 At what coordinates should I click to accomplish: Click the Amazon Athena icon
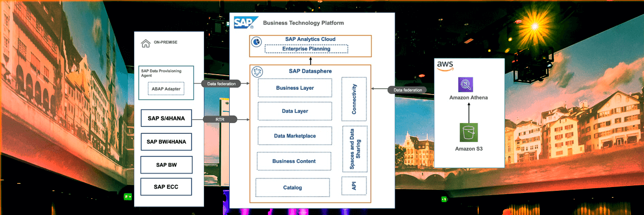click(466, 85)
